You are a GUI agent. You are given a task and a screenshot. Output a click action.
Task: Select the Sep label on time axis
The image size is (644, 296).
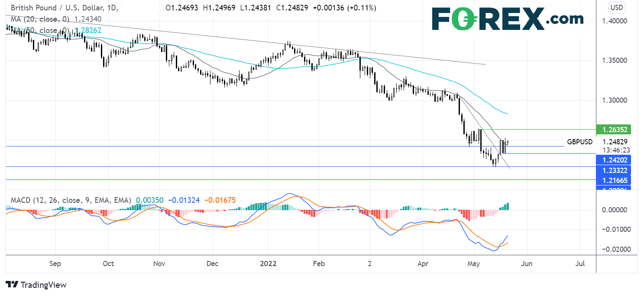pos(55,263)
